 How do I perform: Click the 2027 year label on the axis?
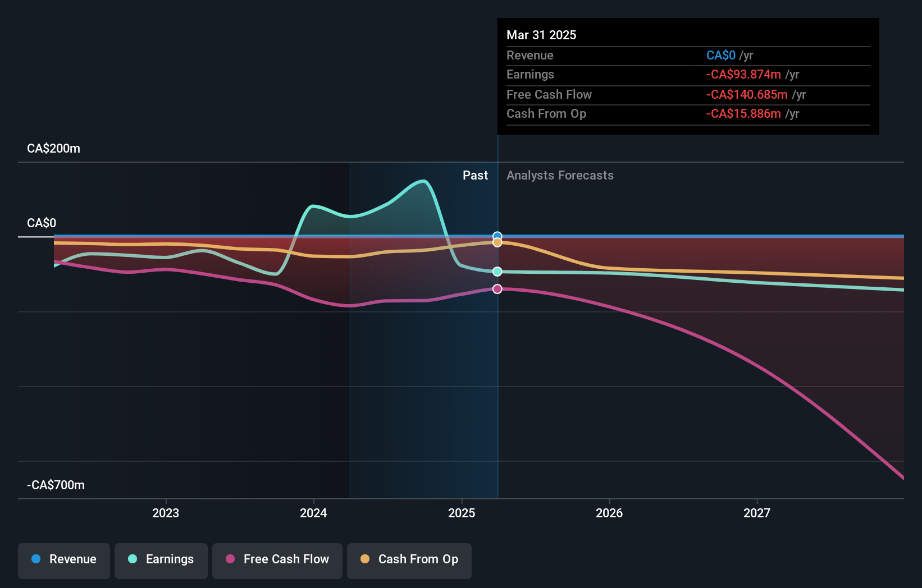(x=757, y=512)
